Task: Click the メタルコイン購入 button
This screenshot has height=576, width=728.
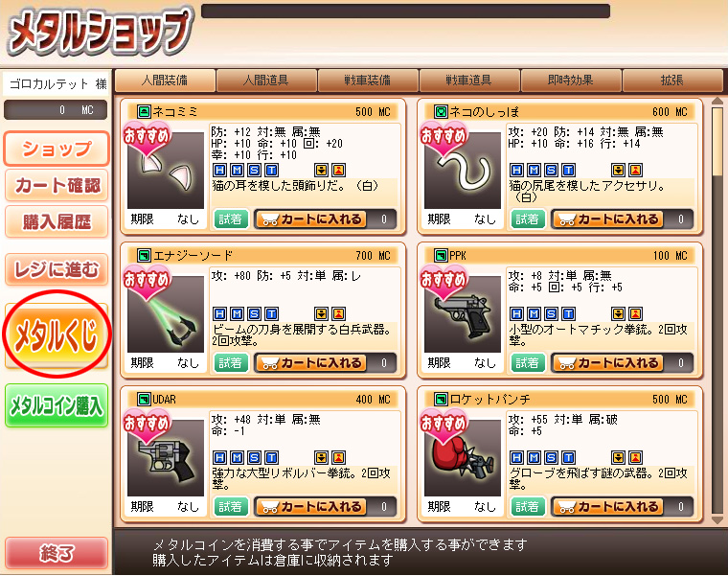Action: 57,406
